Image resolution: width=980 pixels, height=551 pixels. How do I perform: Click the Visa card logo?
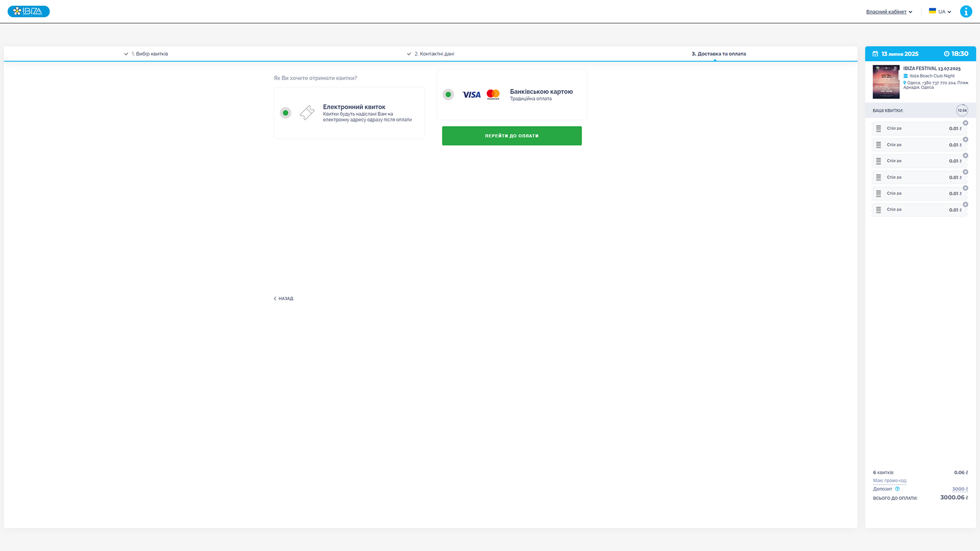[x=471, y=94]
